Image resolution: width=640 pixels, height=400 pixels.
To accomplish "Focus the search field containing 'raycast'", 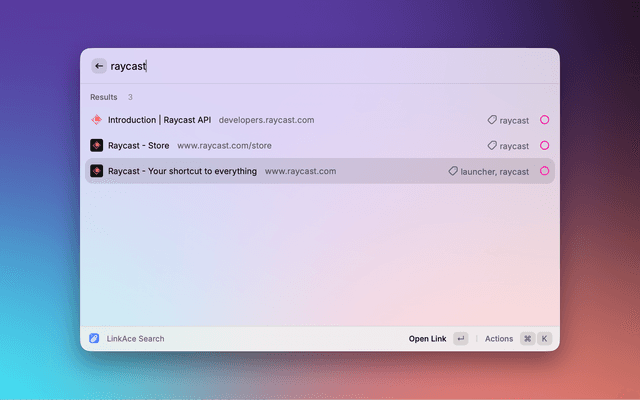I will (331, 66).
